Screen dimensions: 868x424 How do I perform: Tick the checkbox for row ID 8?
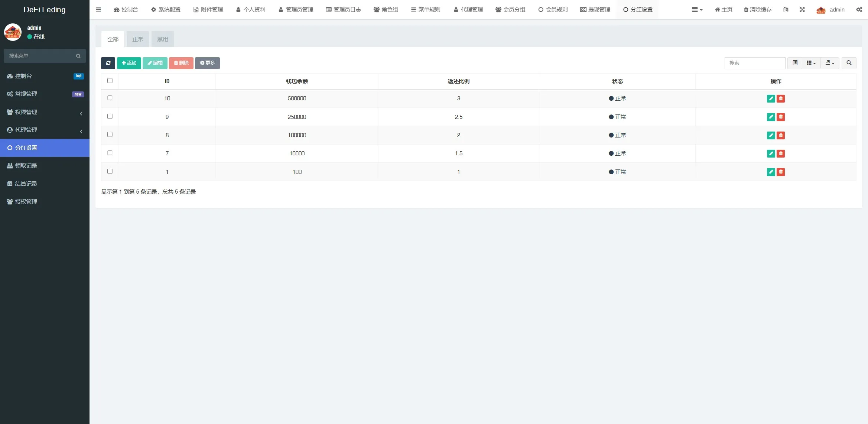pos(110,135)
